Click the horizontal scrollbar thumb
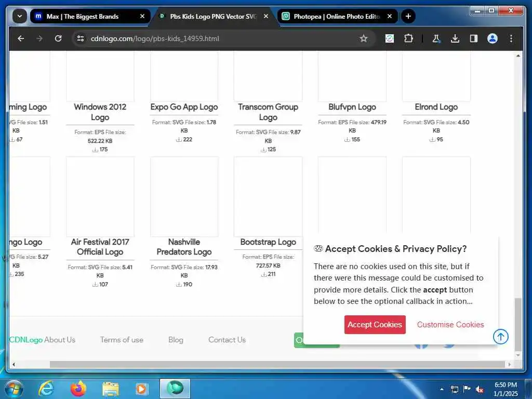Screen dimensions: 532x399 (x=277, y=364)
